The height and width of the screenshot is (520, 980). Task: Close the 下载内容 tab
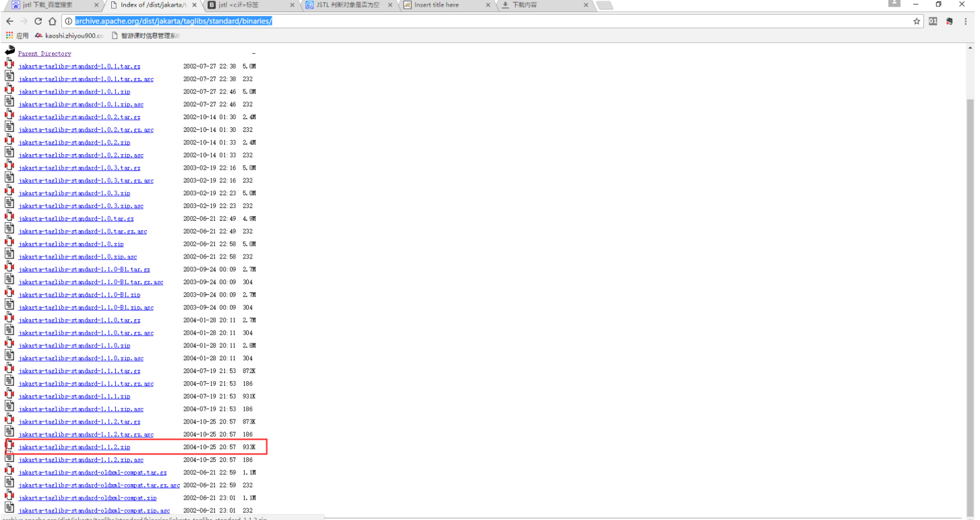[586, 5]
